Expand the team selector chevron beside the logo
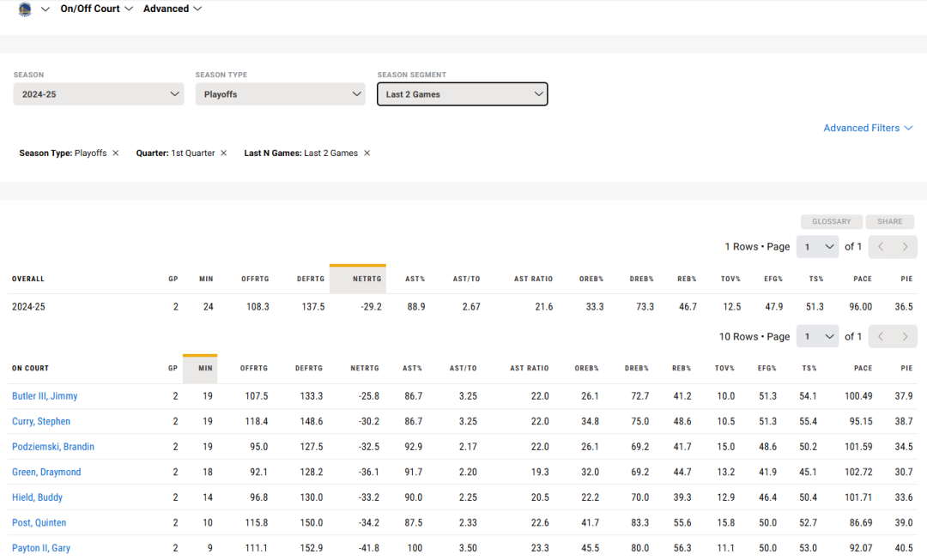This screenshot has height=560, width=927. tap(45, 9)
